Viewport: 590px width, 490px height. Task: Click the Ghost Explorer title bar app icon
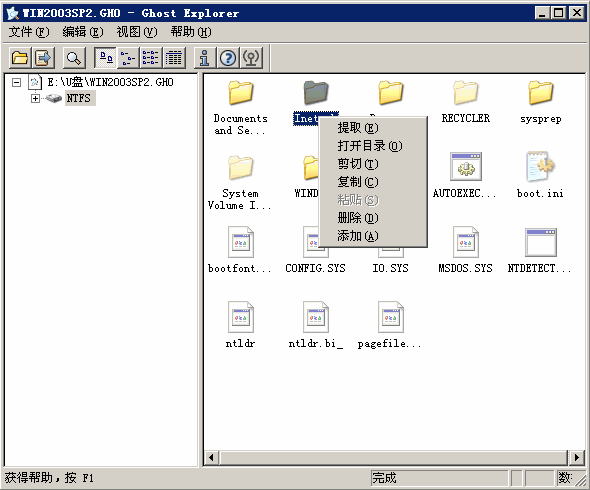point(12,13)
